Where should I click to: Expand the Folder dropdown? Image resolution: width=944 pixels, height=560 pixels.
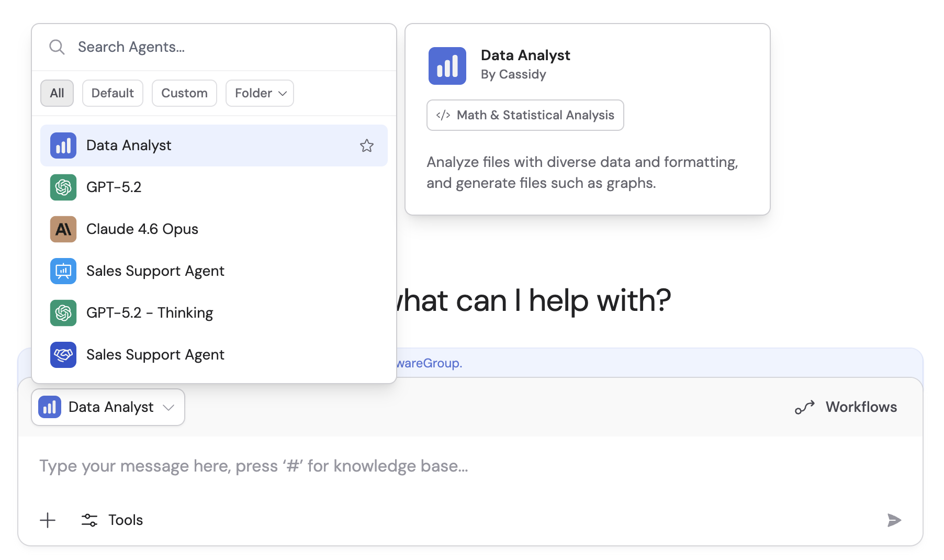point(259,93)
